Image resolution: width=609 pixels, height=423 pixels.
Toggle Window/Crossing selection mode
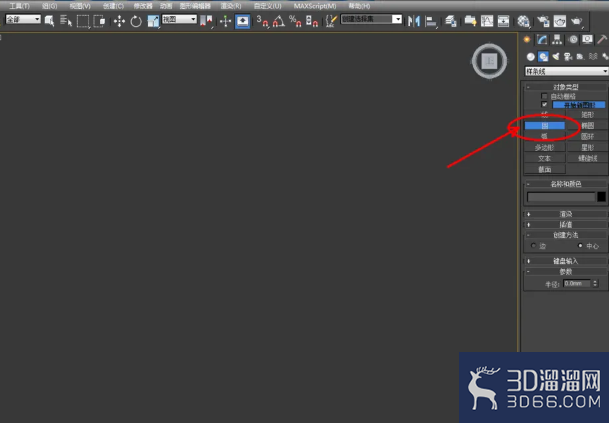pos(99,21)
